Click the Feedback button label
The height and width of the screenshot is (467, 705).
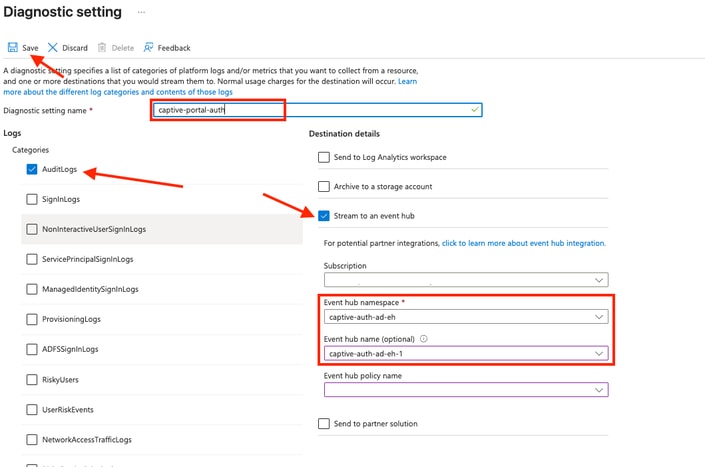pyautogui.click(x=174, y=48)
